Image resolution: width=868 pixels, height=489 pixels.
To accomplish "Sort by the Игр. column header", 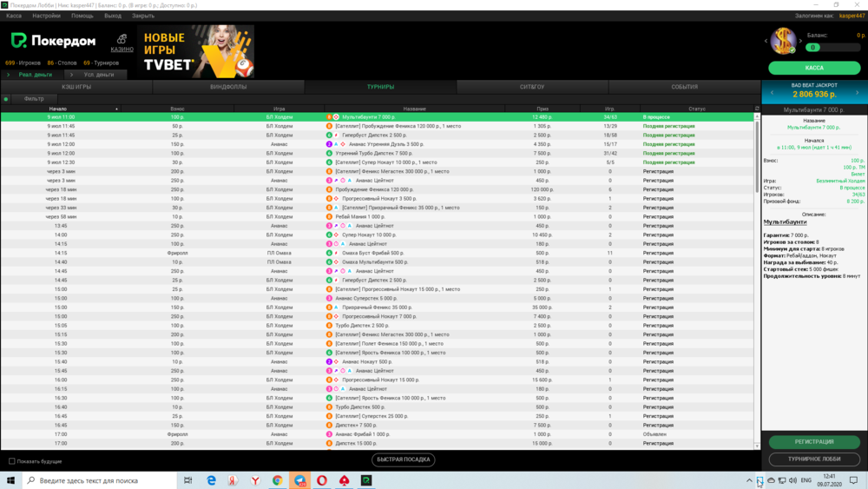I will [609, 109].
